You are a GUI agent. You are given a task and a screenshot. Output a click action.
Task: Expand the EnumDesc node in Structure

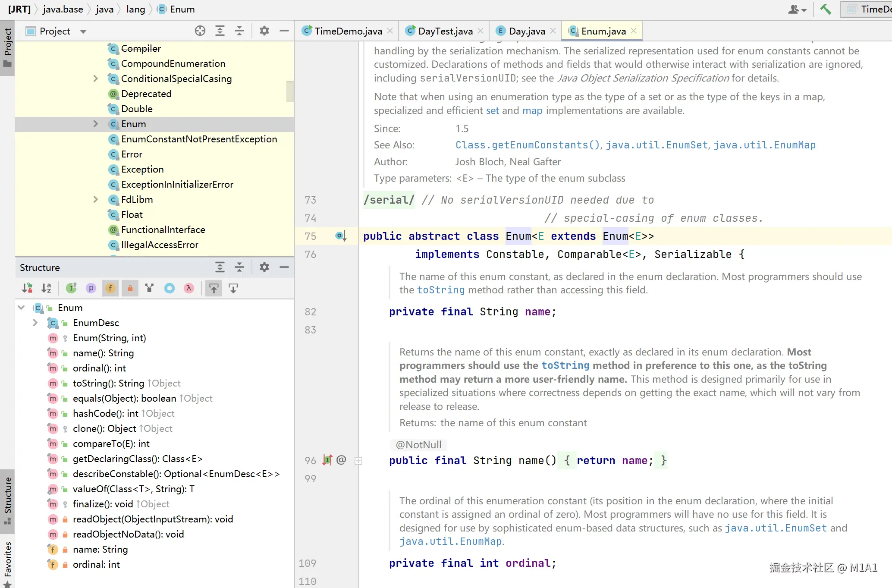tap(35, 323)
